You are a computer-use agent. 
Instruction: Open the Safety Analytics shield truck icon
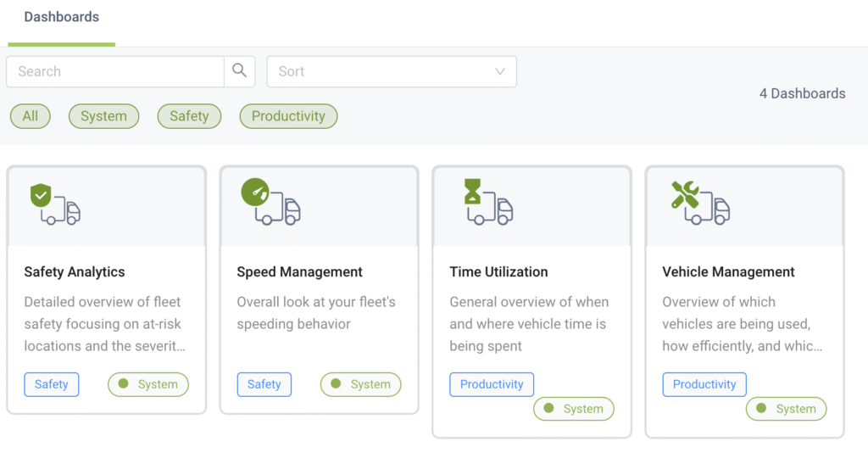[55, 204]
